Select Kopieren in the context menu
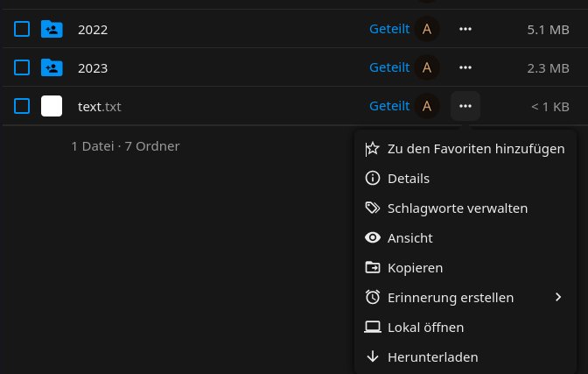This screenshot has height=374, width=588. click(x=415, y=268)
